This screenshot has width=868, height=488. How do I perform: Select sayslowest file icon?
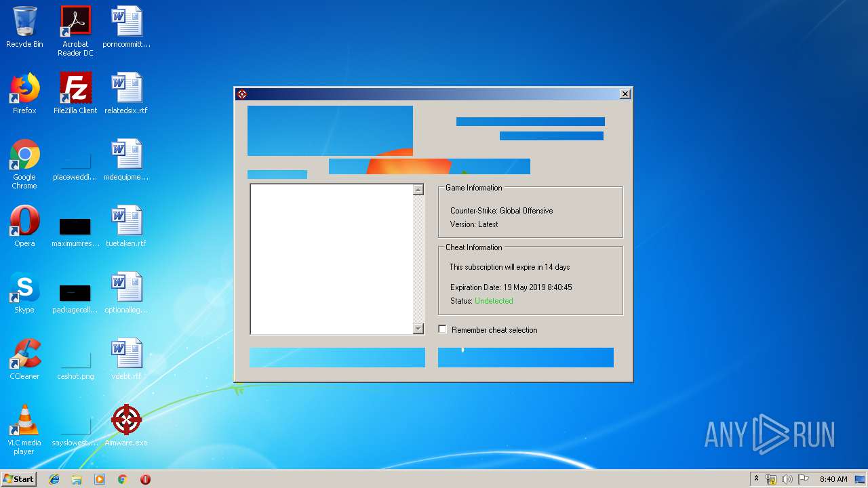(x=75, y=430)
